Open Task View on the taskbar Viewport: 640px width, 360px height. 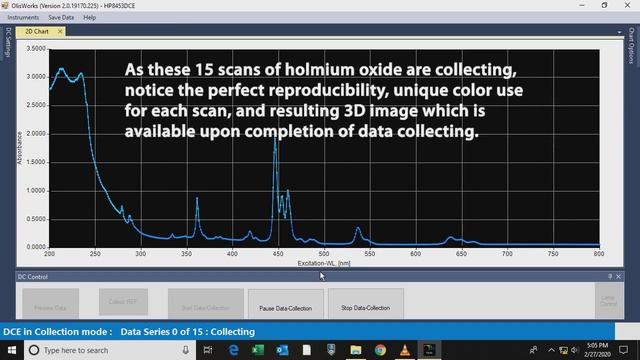click(208, 350)
